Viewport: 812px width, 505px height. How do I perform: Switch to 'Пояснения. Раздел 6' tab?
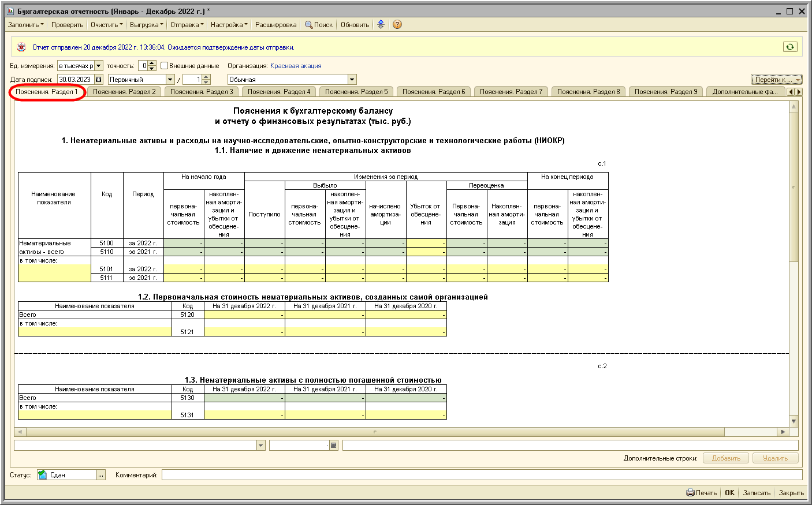(434, 92)
